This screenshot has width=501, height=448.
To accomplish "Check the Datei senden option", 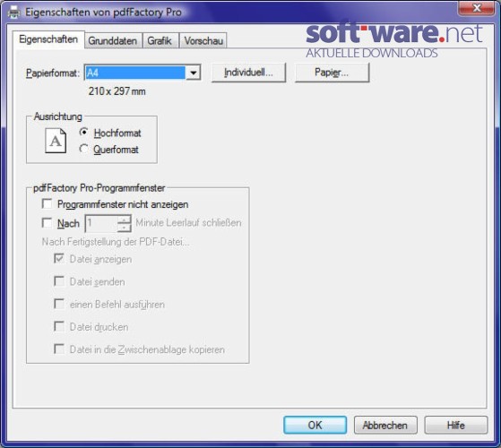I will [x=59, y=281].
